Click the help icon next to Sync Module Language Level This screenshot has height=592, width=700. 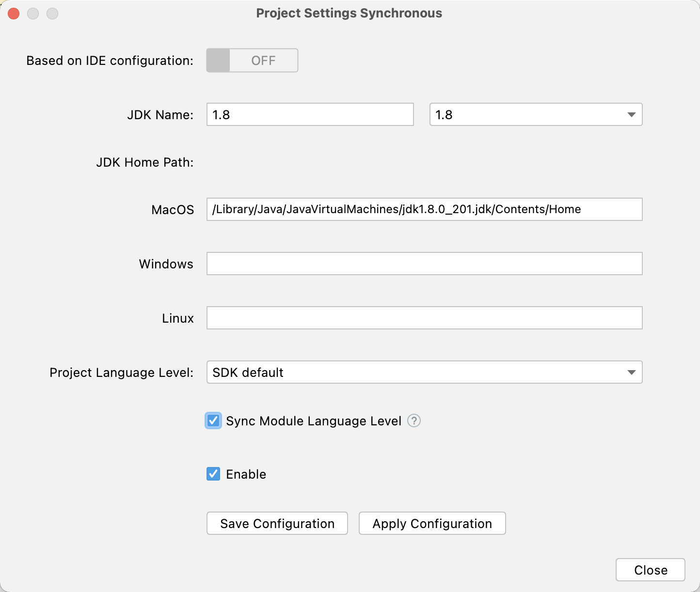click(414, 421)
